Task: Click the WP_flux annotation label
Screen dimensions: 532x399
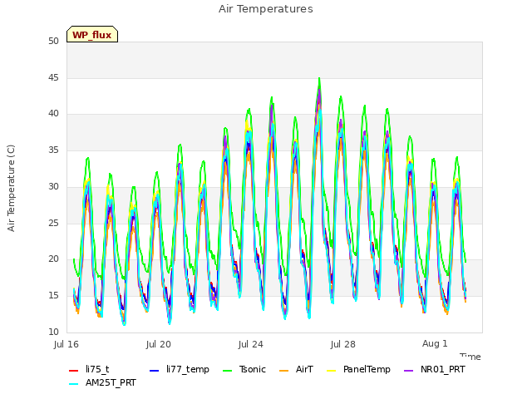Action: click(x=92, y=35)
